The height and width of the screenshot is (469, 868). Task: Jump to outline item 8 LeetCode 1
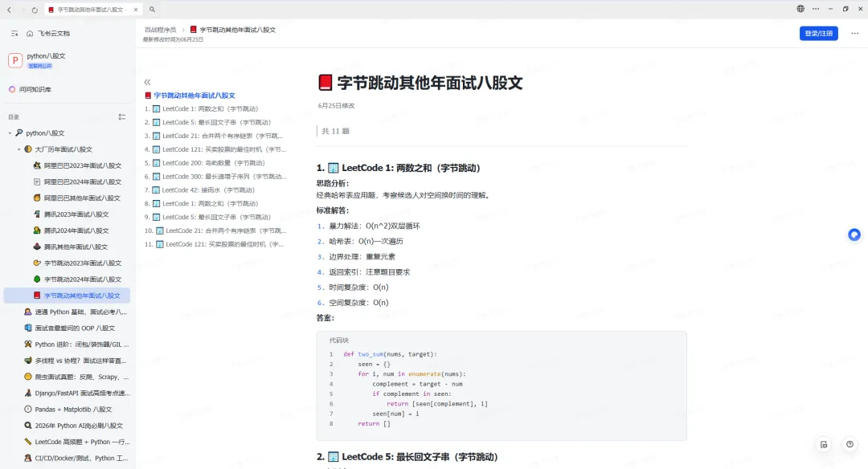tap(202, 203)
